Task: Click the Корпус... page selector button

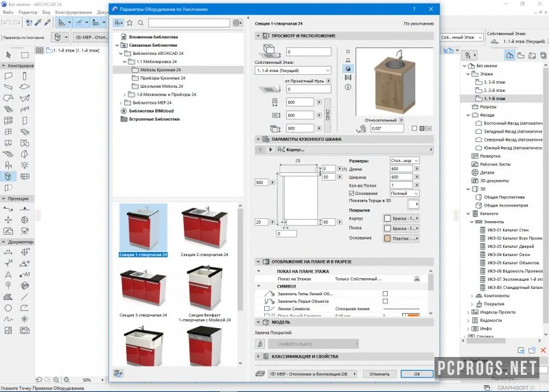Action: pyautogui.click(x=354, y=150)
